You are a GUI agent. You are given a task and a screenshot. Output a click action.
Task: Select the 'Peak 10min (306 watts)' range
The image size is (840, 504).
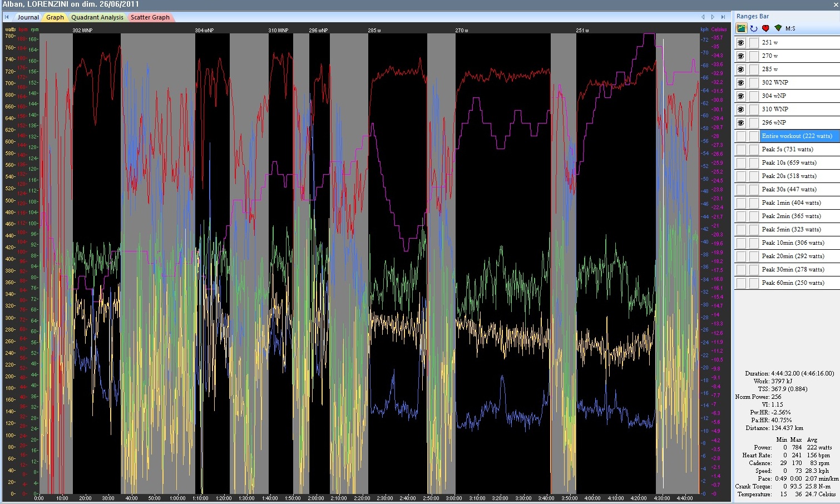click(800, 243)
